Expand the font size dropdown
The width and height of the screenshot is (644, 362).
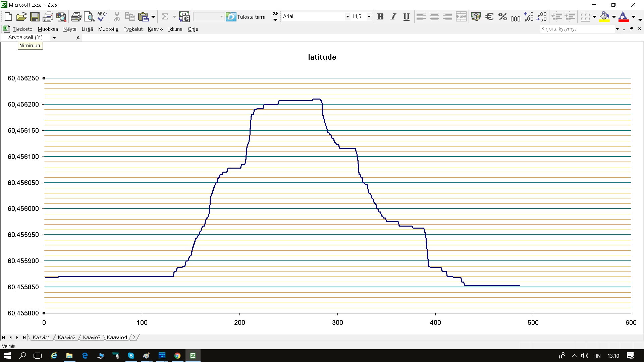point(369,16)
